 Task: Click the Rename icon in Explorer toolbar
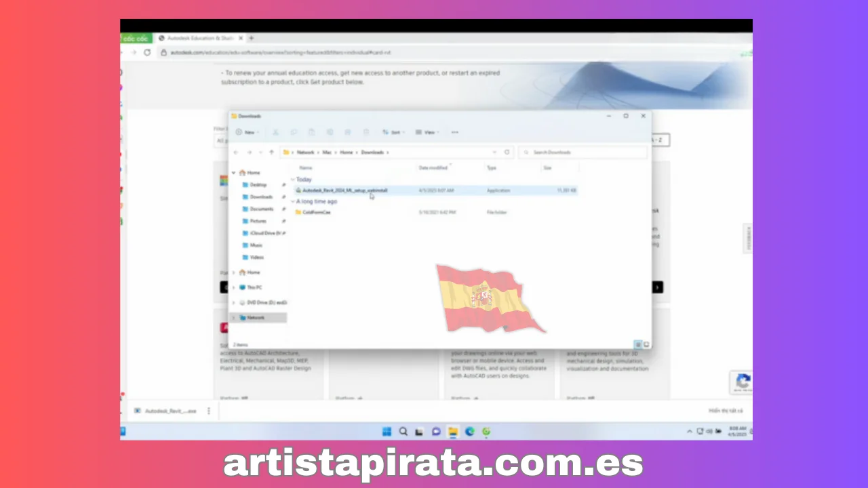tap(330, 132)
